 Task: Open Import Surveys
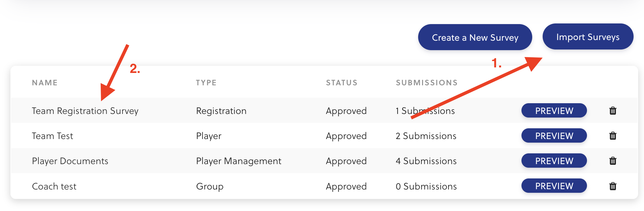tap(588, 37)
